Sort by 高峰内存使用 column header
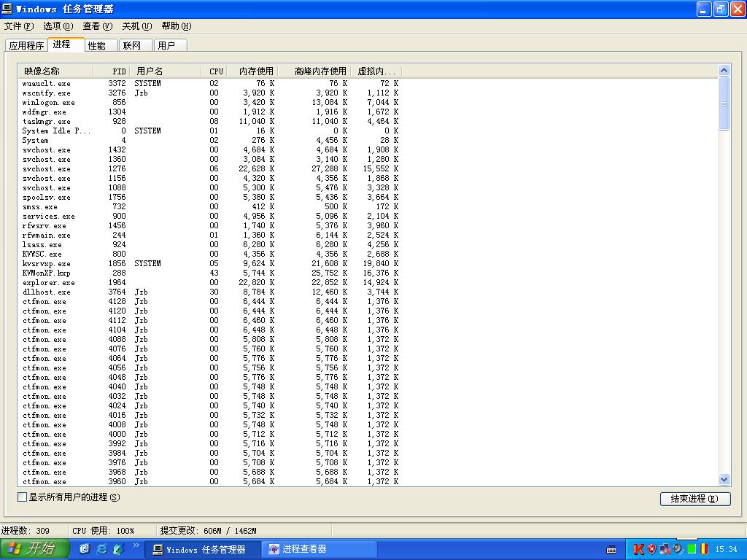 [x=315, y=71]
